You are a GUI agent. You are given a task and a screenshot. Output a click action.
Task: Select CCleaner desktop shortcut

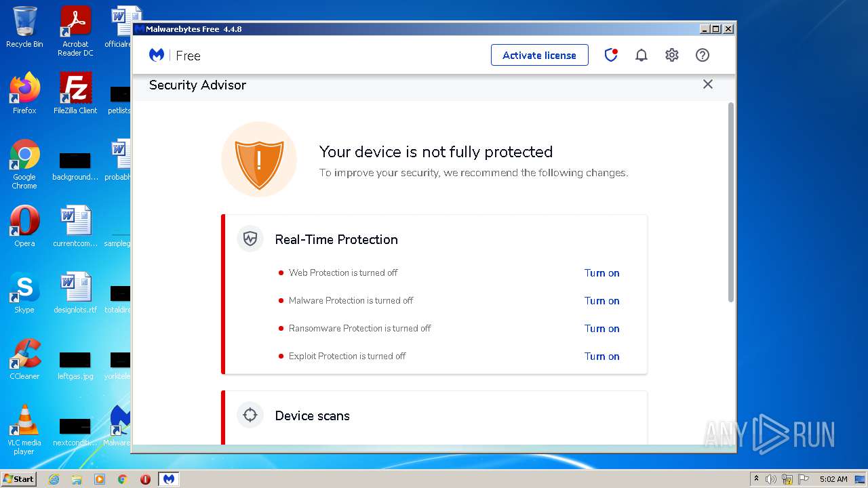tap(24, 359)
